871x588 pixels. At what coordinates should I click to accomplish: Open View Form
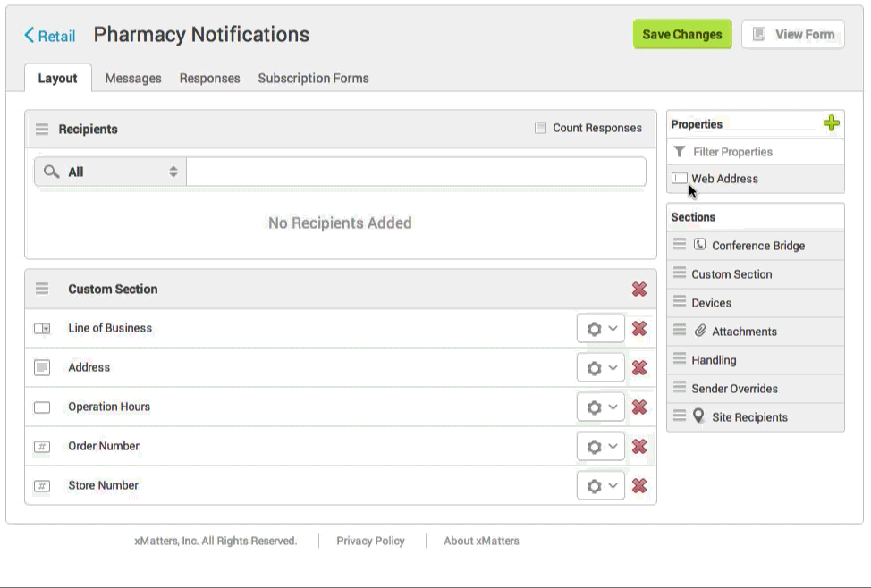793,34
